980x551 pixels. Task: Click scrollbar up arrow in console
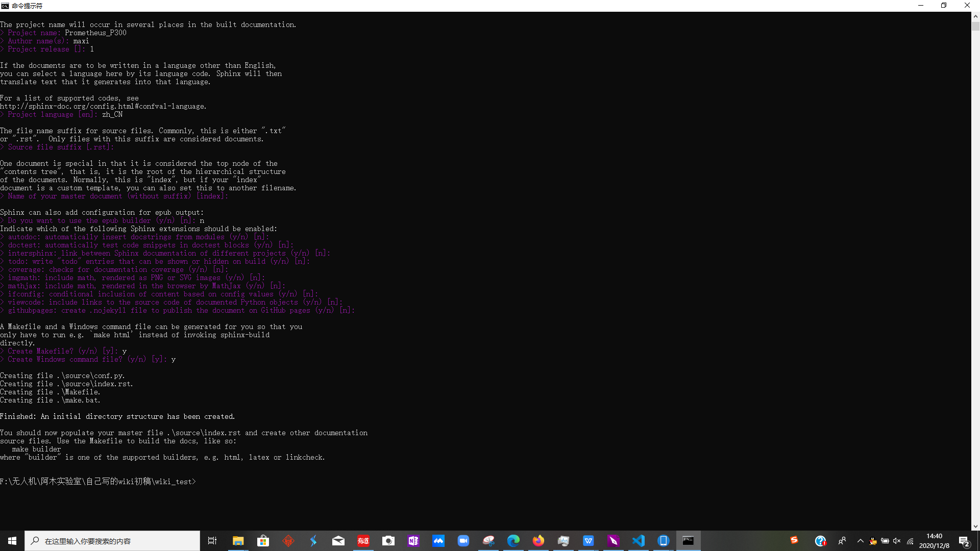point(975,16)
